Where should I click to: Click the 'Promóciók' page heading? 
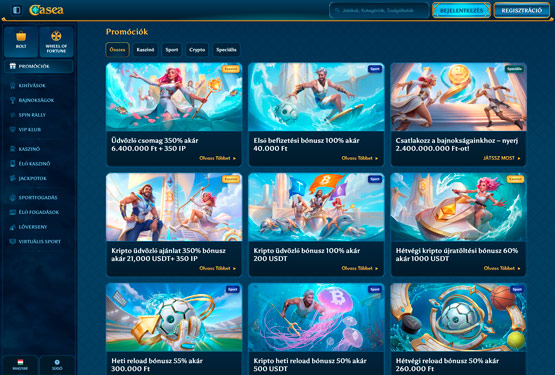coord(127,32)
